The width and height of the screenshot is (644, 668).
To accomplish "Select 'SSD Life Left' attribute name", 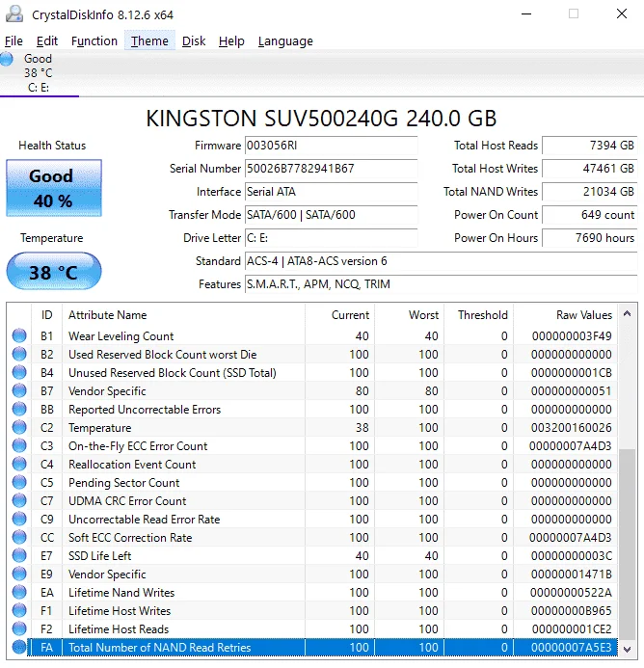I will pyautogui.click(x=99, y=556).
